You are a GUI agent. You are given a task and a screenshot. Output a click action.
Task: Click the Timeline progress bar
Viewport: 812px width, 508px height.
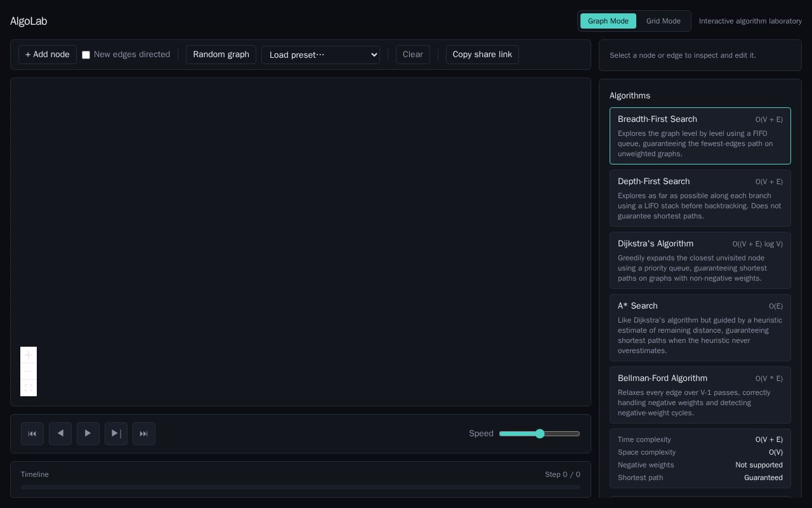pos(301,487)
